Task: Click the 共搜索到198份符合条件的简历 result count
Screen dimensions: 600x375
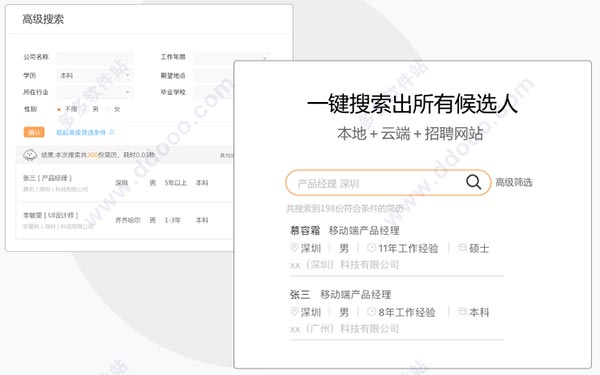Action: [345, 209]
